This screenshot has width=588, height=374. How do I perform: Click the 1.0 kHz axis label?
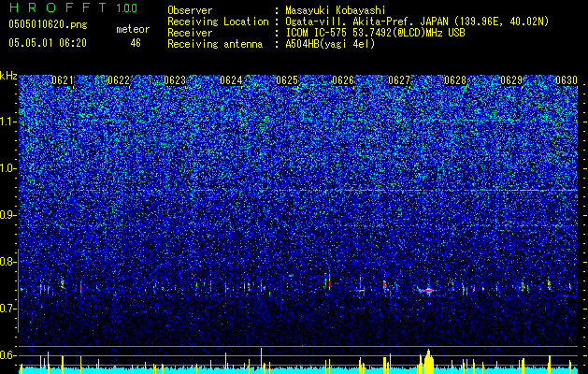pyautogui.click(x=7, y=168)
